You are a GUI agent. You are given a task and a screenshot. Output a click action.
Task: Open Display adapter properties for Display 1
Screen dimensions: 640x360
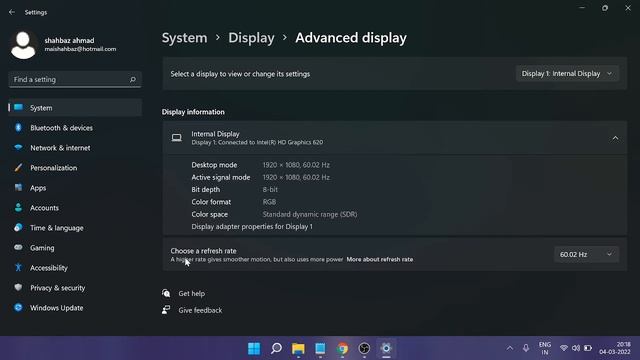[x=252, y=227]
